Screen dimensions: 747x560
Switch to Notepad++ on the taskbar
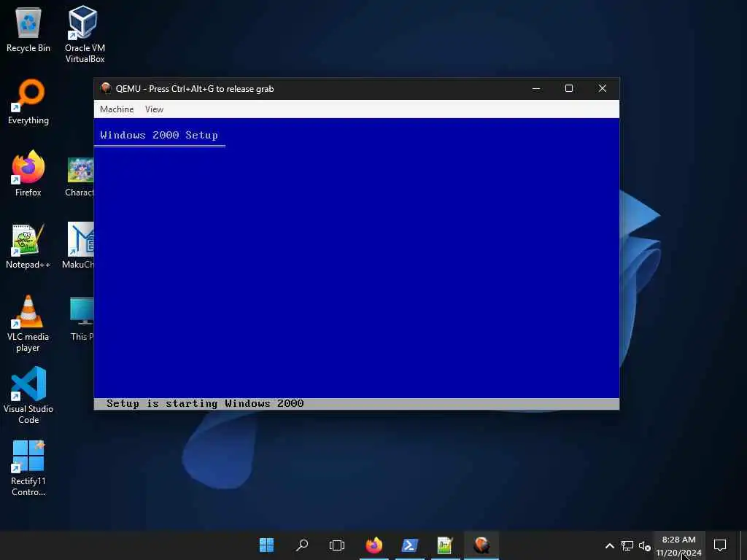[x=445, y=545]
